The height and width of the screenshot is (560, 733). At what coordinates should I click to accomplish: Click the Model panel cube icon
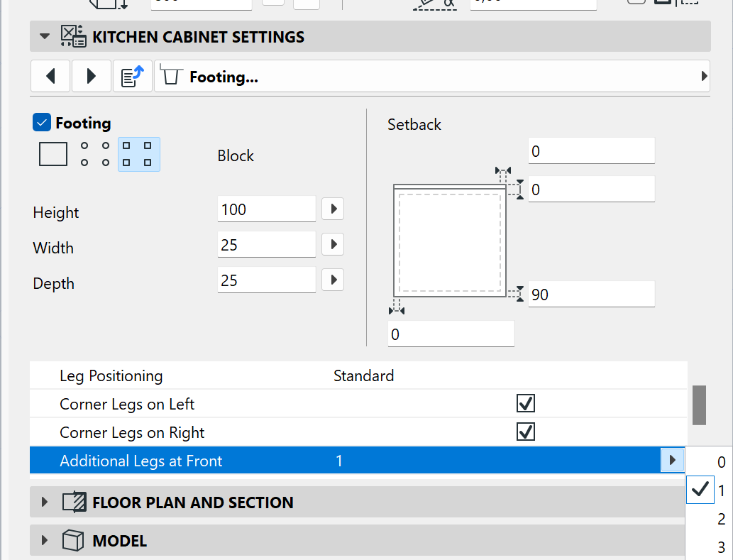click(x=72, y=540)
